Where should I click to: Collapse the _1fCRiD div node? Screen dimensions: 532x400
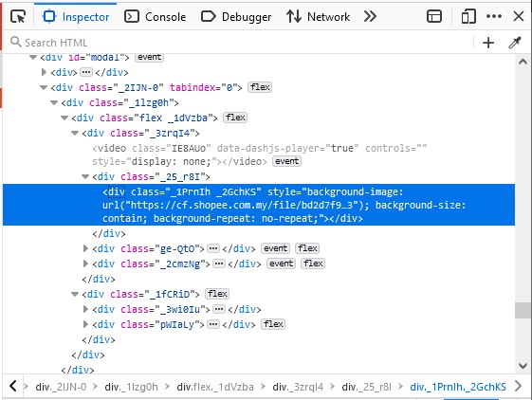click(75, 294)
